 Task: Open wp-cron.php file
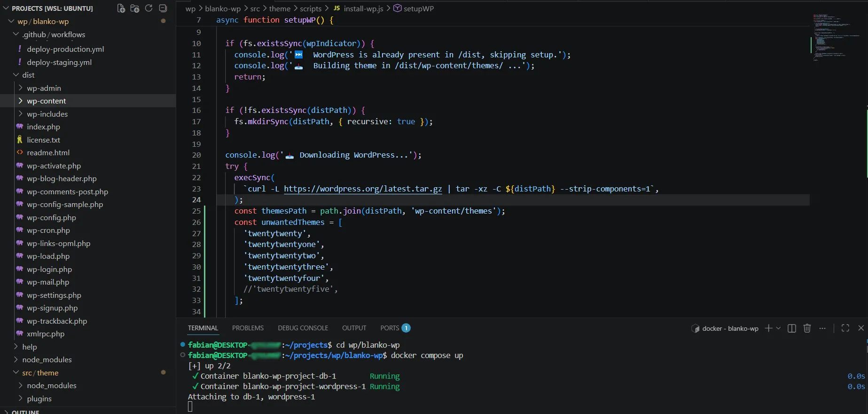tap(48, 230)
